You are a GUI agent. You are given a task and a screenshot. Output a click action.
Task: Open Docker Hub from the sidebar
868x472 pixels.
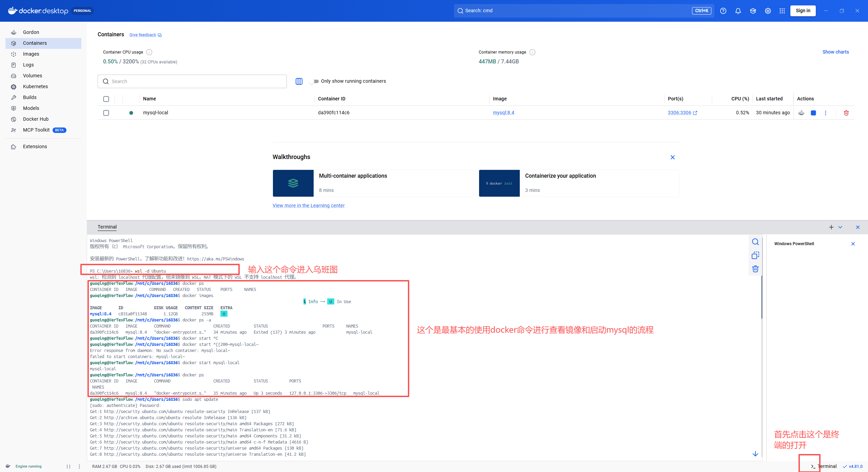(x=43, y=119)
